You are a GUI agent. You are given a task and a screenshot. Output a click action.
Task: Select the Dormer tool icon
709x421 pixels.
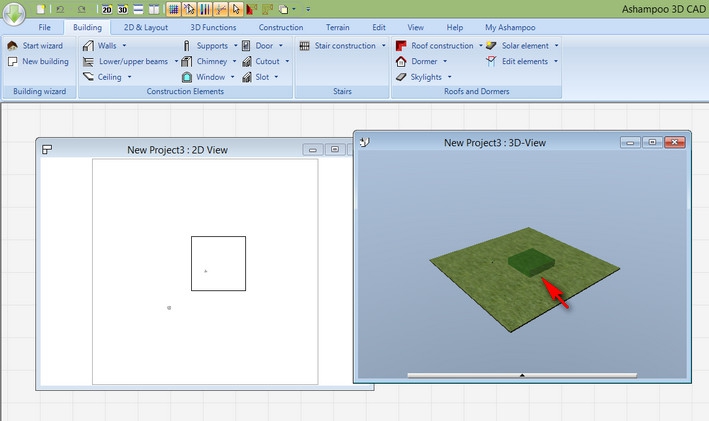click(x=401, y=61)
